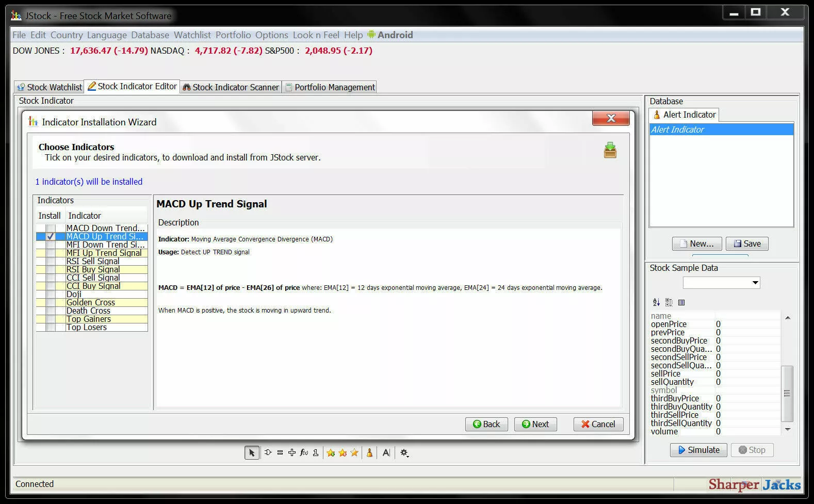Sort sample data properties alphabetically (A-Z icon)
The width and height of the screenshot is (814, 504).
tap(656, 302)
